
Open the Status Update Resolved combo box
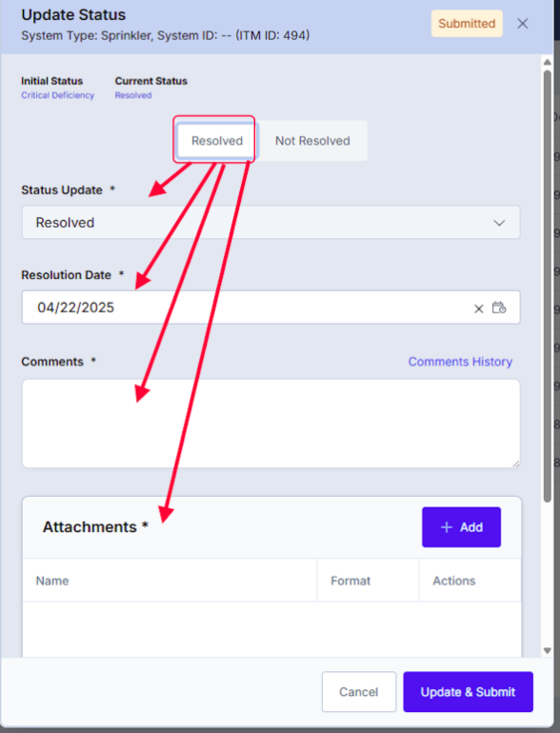(270, 223)
